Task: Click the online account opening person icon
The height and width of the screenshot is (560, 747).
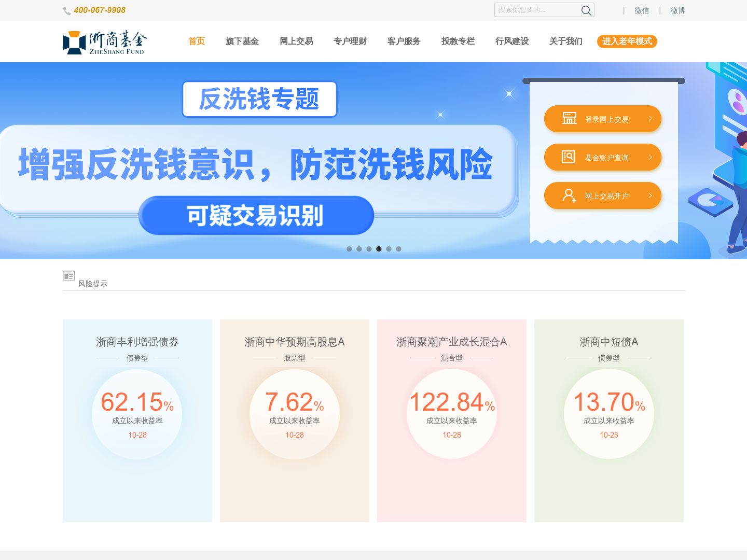Action: pos(570,195)
